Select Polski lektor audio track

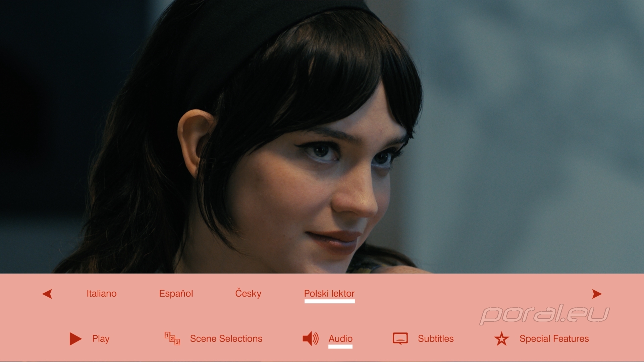(x=329, y=294)
